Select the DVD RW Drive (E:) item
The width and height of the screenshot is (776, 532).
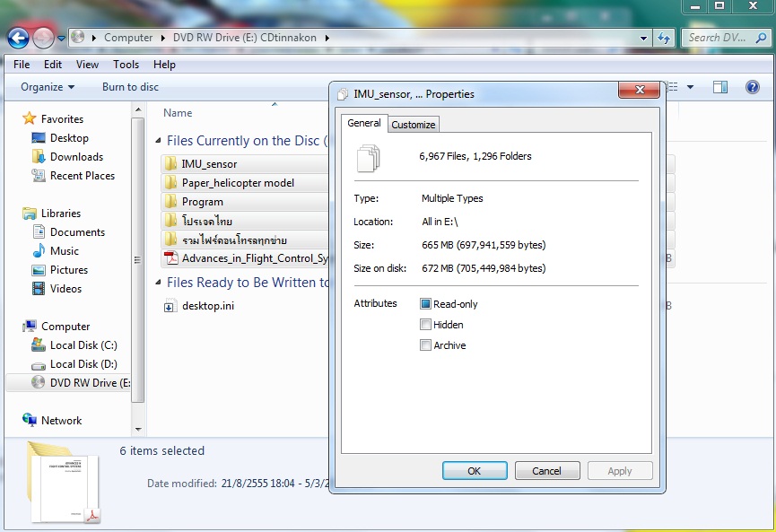point(83,383)
